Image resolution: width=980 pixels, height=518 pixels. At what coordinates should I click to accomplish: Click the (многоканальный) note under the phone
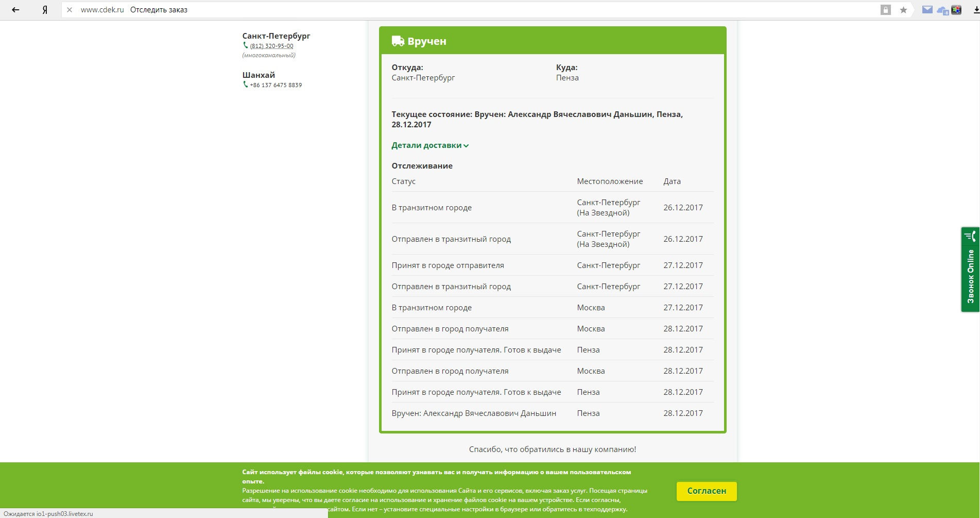point(269,55)
